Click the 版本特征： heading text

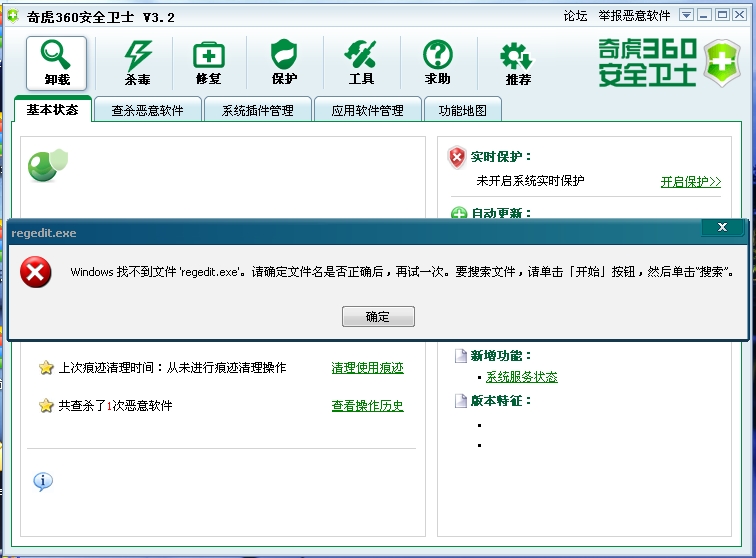(501, 400)
